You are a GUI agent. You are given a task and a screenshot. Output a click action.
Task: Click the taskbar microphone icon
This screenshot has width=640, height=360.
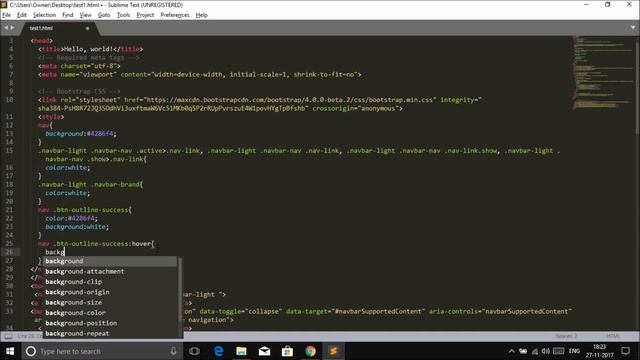coord(173,351)
